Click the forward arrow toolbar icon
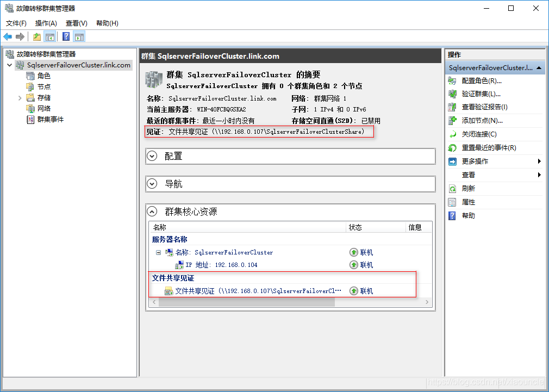The height and width of the screenshot is (392, 549). pos(20,37)
